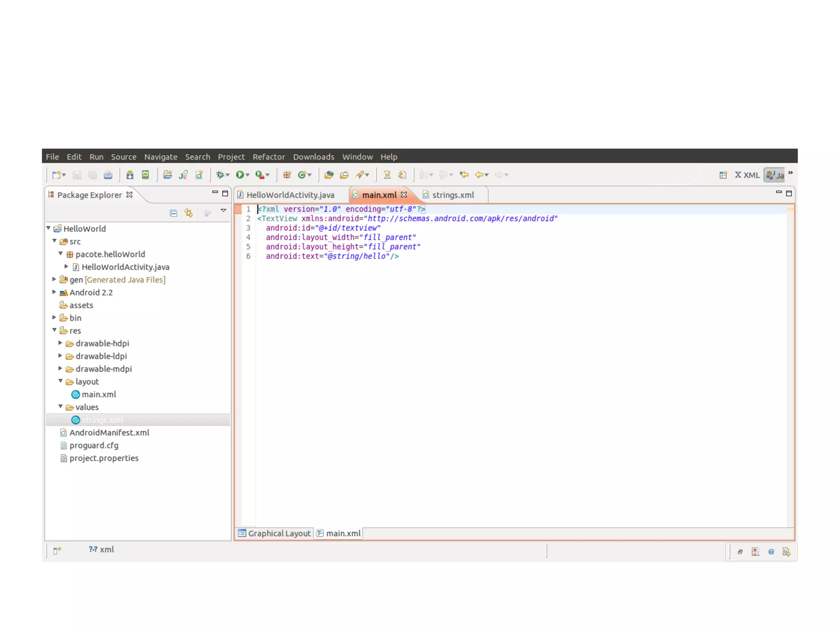Click Last Edit Location arrow icon
The width and height of the screenshot is (840, 630).
click(x=464, y=175)
